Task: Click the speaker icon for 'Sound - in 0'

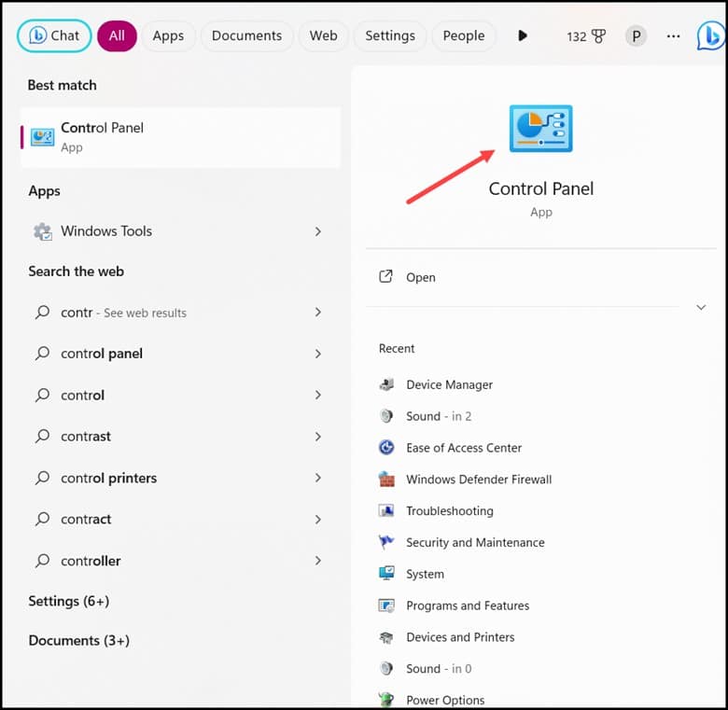Action: point(386,668)
